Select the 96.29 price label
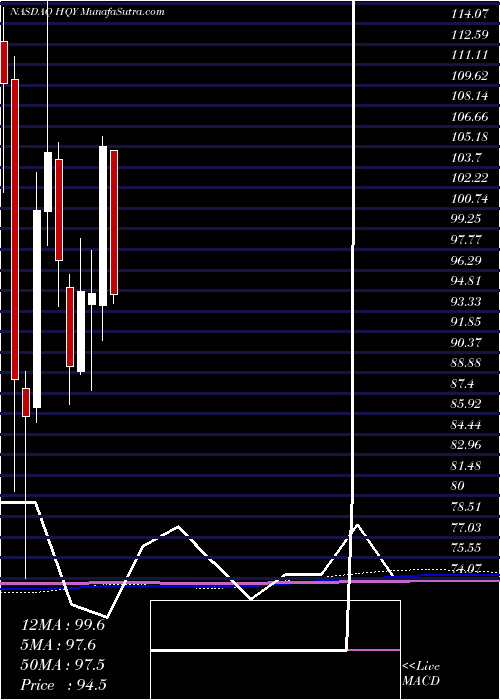 [466, 261]
